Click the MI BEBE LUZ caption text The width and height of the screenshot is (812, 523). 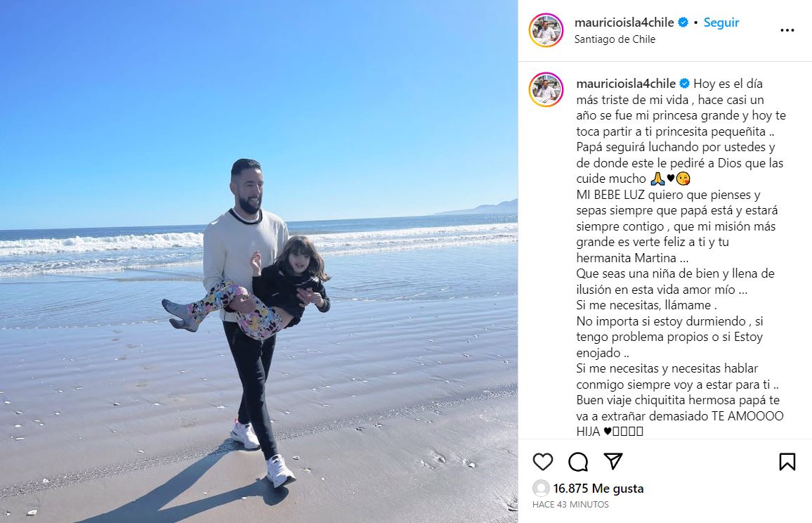[610, 195]
